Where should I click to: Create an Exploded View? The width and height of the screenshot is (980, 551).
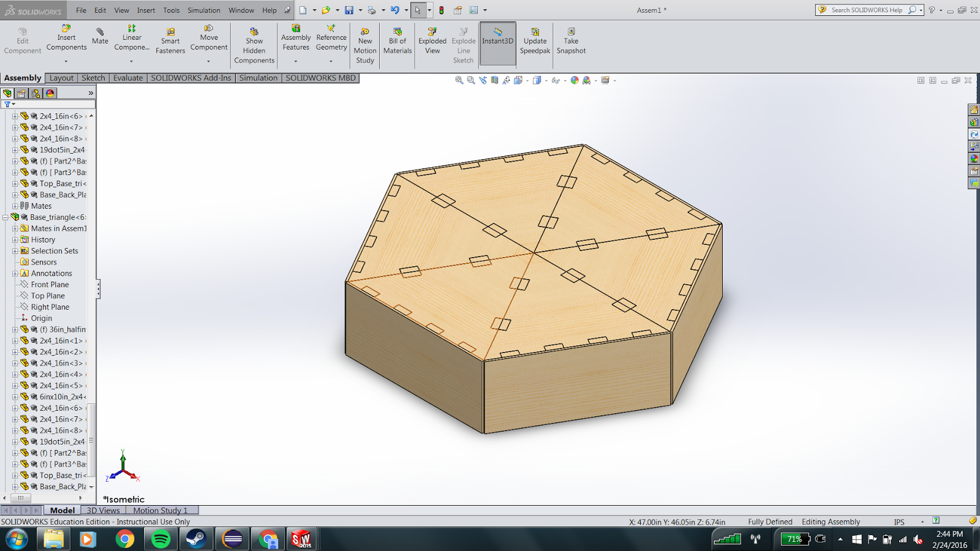tap(432, 41)
